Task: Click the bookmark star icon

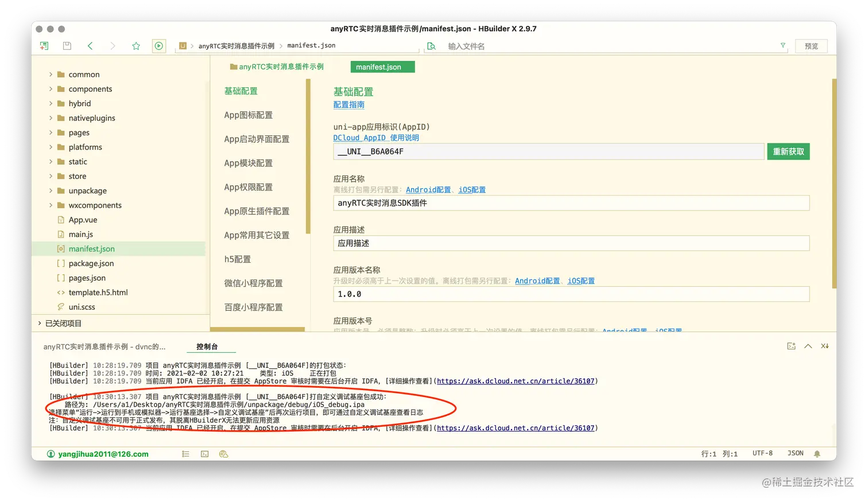Action: 136,46
